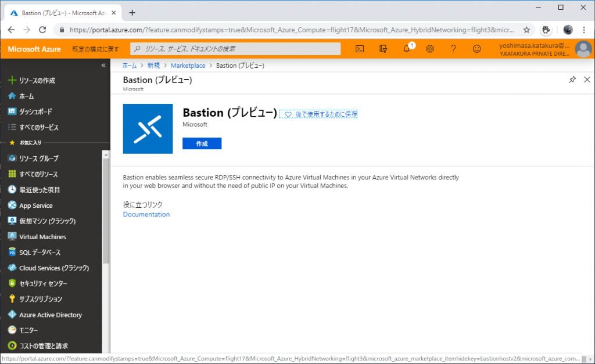The height and width of the screenshot is (364, 595).
Task: Bookmark this page with the star
Action: (x=526, y=30)
